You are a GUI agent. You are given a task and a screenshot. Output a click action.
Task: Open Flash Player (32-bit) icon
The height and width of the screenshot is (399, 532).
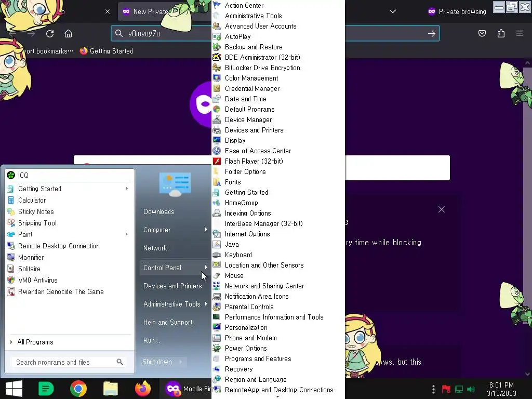(217, 161)
